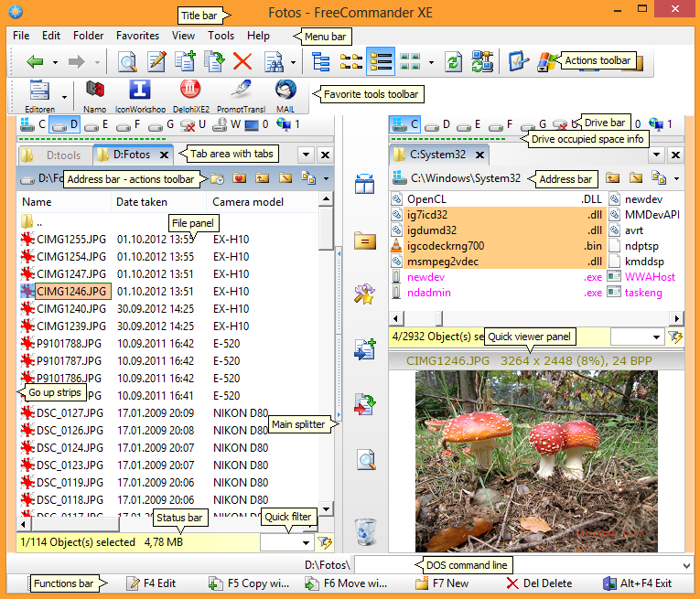Open the Favorites menu
700x599 pixels.
pos(137,36)
